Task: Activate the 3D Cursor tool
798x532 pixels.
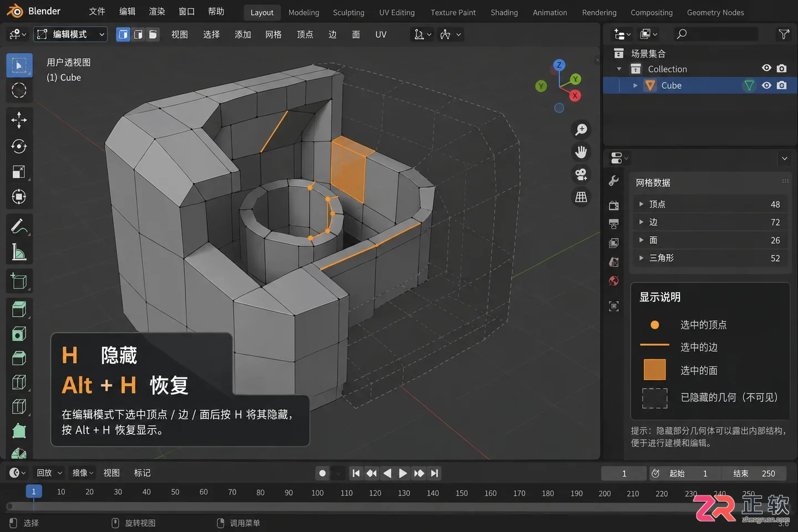Action: [x=19, y=90]
